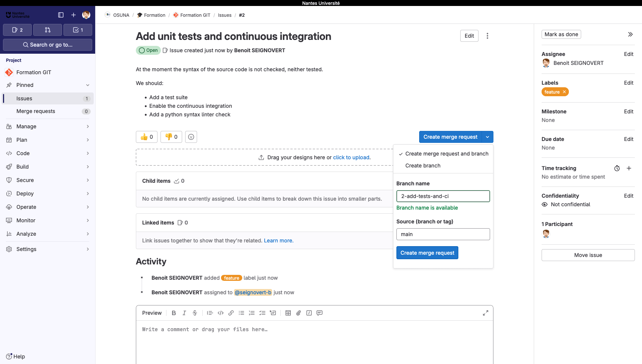
Task: Focus the Branch name input field
Action: tap(443, 196)
